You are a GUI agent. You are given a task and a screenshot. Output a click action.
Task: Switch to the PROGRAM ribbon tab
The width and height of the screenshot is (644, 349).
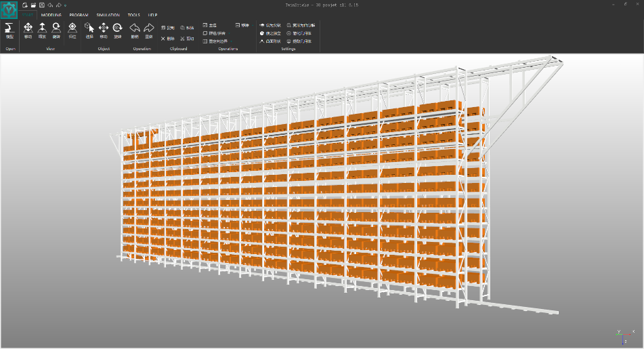click(79, 15)
